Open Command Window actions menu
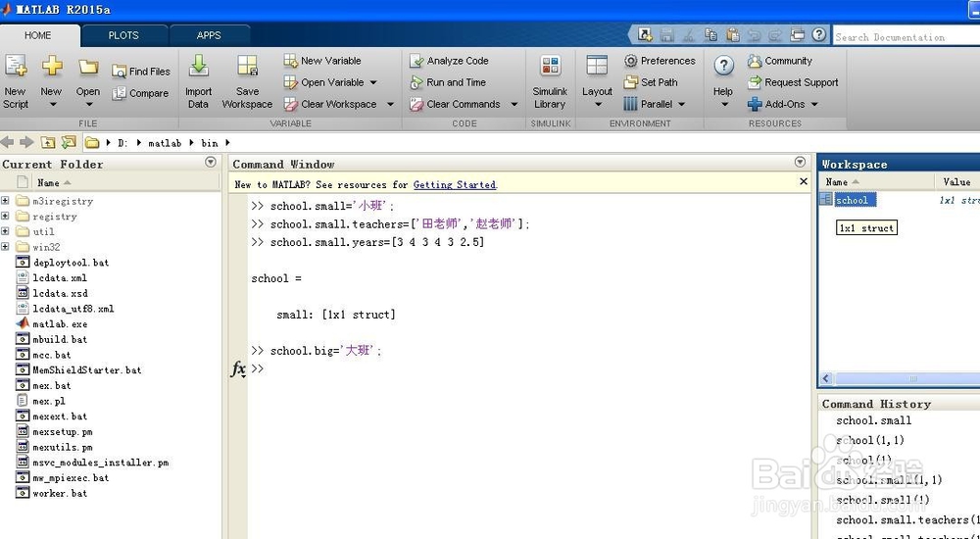The width and height of the screenshot is (980, 539). (x=800, y=162)
